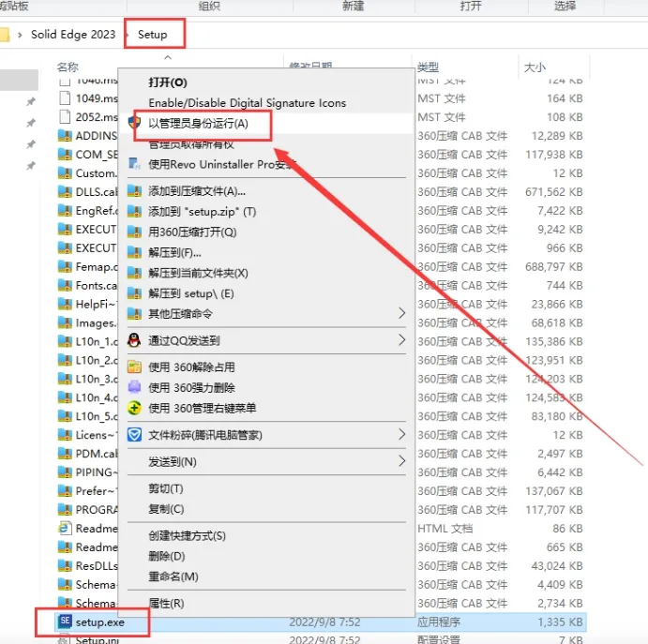Viewport: 648px width, 644px height.
Task: Click the 360 zip icon next to 用360压缩打开(Q)
Action: pyautogui.click(x=134, y=232)
